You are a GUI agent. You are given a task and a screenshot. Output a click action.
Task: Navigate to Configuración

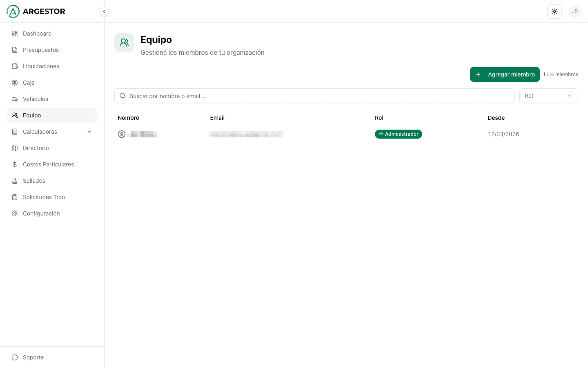41,213
